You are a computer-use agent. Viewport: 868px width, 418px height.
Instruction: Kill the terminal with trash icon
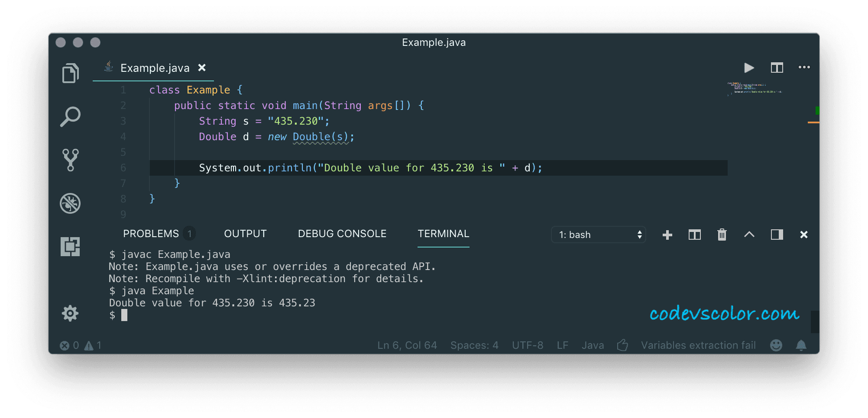722,235
